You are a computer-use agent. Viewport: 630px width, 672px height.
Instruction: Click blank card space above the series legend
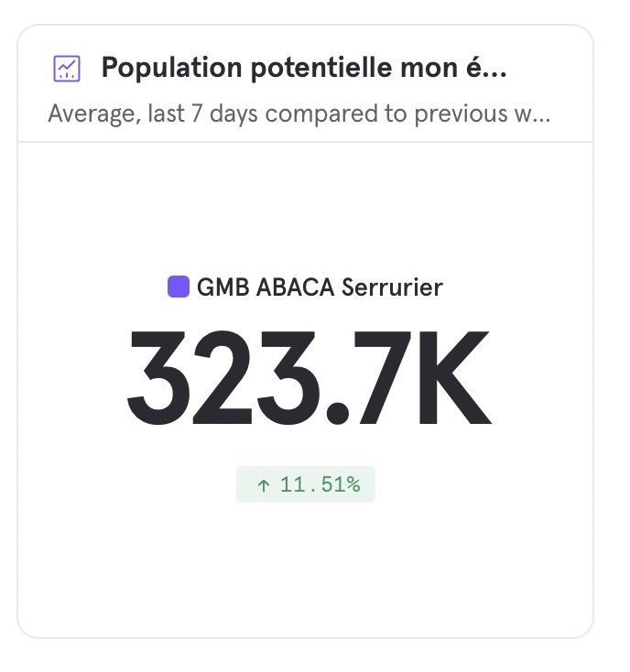[x=306, y=208]
